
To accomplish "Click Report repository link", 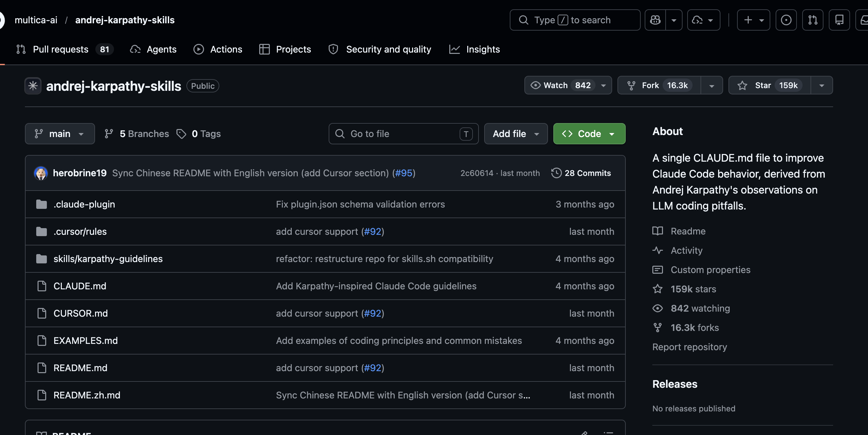I will coord(690,347).
